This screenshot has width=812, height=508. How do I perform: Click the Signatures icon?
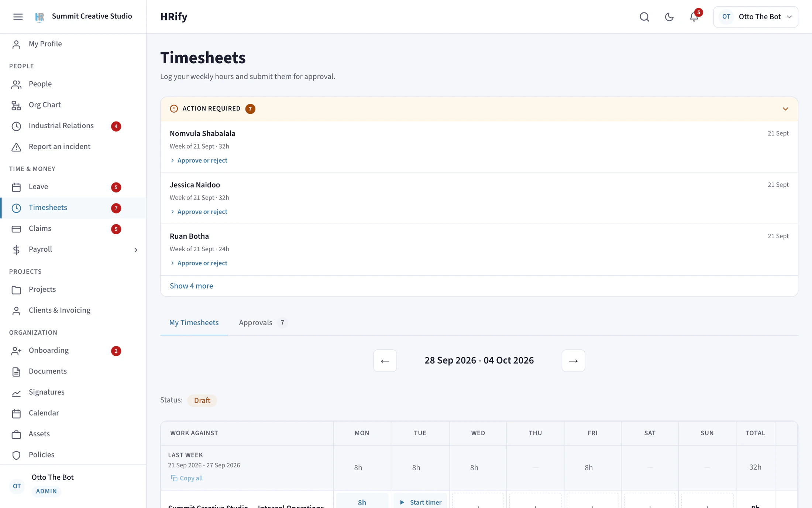16,393
